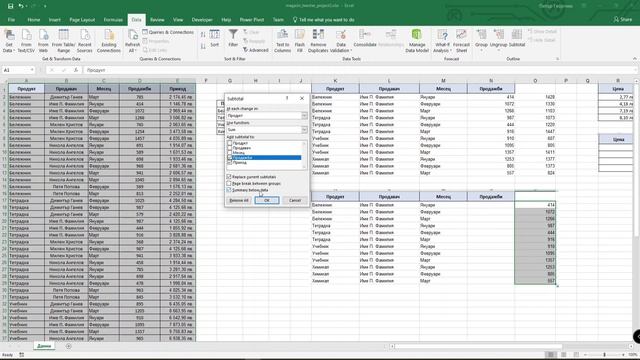
Task: Sort Z to A descending
Action: pos(203,47)
